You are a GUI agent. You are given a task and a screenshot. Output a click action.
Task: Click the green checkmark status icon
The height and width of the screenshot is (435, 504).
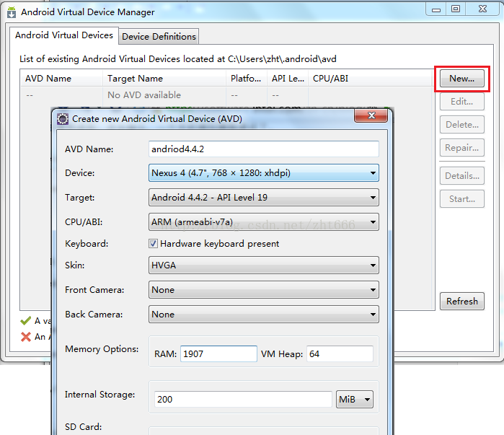pos(26,320)
